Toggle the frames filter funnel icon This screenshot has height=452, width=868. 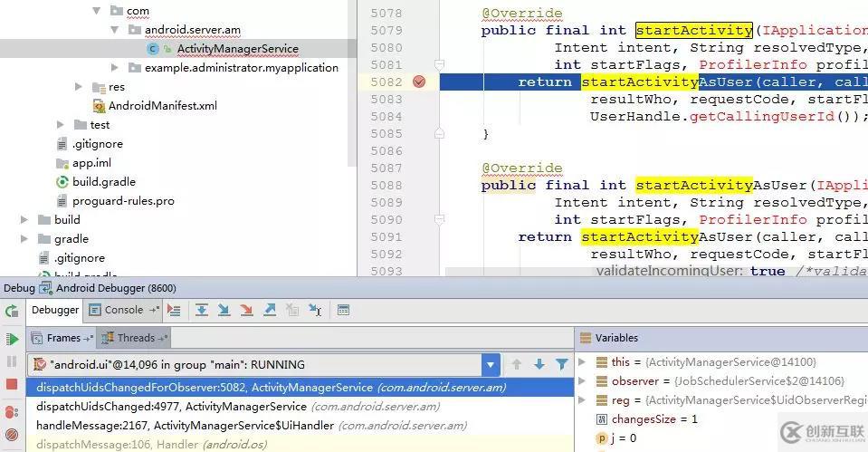561,364
